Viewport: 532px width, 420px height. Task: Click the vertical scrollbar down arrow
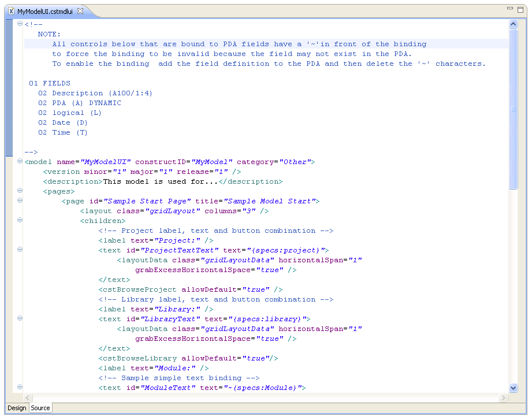coord(514,388)
